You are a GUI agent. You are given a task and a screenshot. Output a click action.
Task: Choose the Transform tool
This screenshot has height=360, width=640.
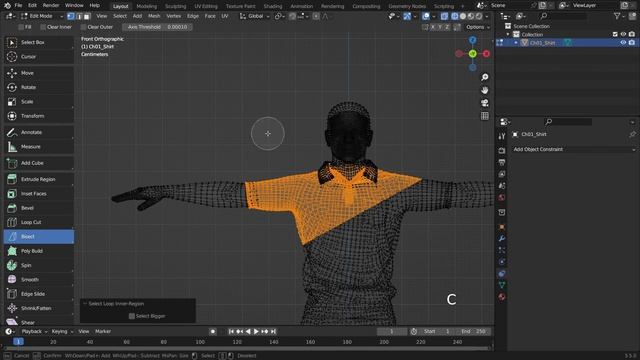click(39, 116)
